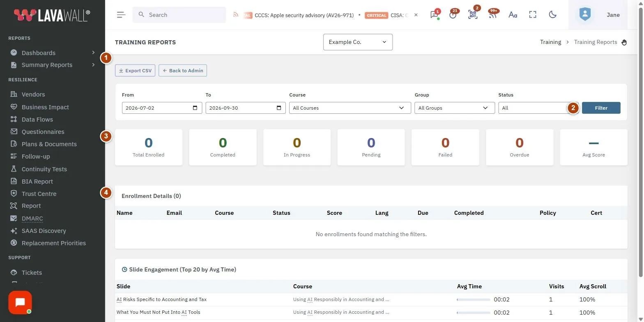Open Plans & Documents

[49, 144]
